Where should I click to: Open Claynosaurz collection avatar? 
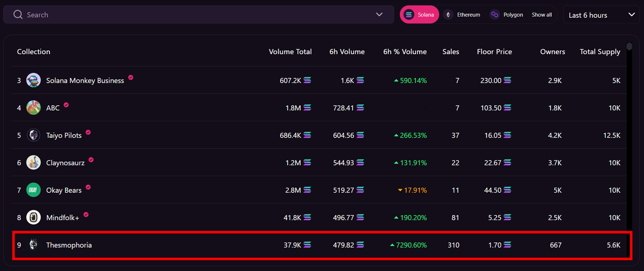[33, 163]
